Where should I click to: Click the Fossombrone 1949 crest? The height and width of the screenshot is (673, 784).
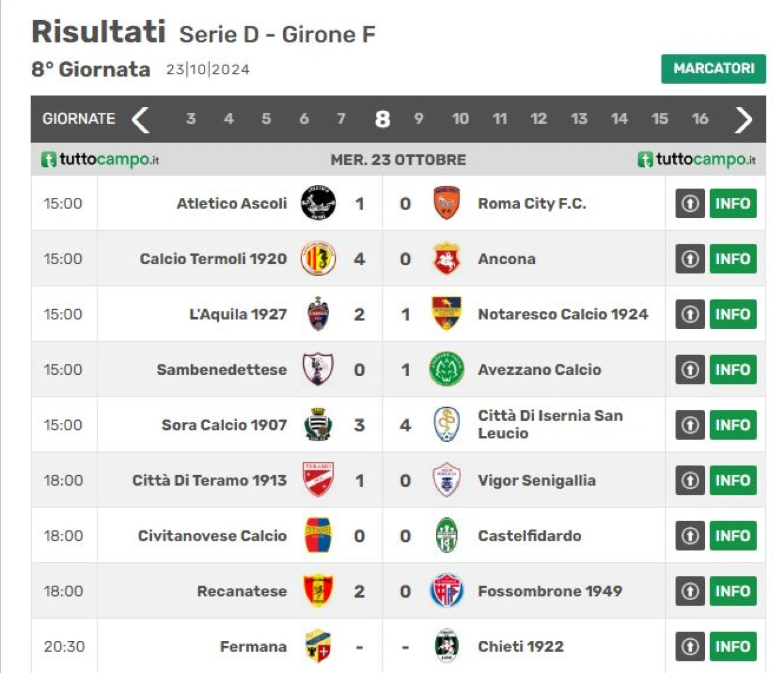coord(447,591)
